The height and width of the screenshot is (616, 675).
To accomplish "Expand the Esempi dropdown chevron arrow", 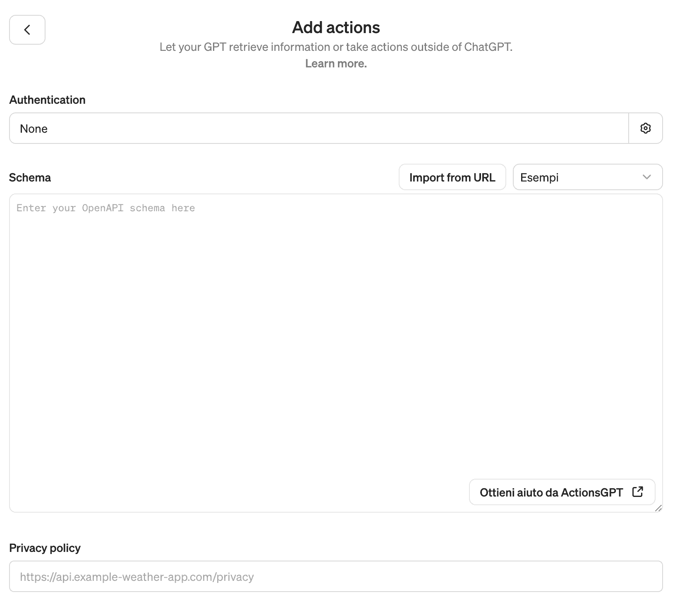I will pyautogui.click(x=647, y=177).
